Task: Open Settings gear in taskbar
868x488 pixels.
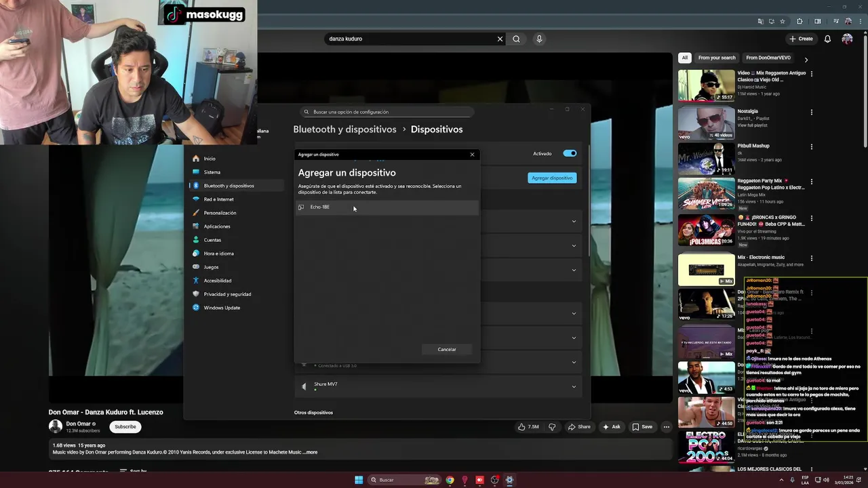Action: [x=509, y=480]
